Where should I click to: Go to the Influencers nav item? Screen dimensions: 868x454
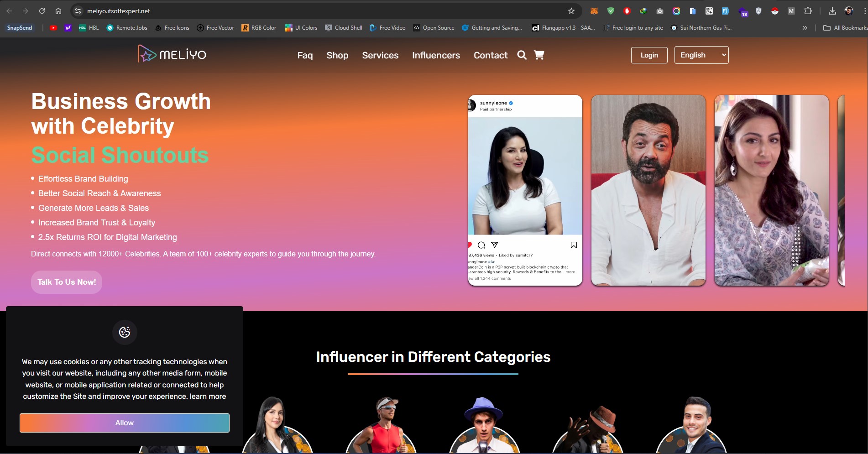(x=436, y=55)
